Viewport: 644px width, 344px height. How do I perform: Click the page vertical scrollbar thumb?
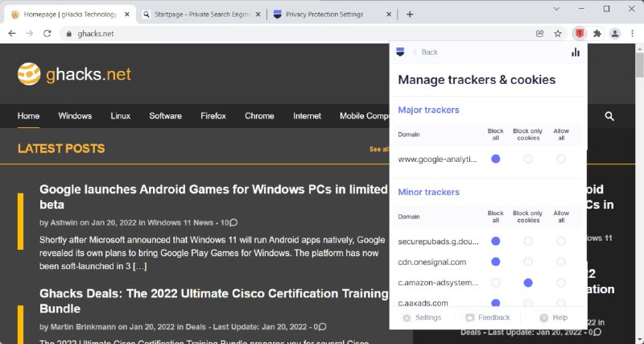tap(639, 64)
